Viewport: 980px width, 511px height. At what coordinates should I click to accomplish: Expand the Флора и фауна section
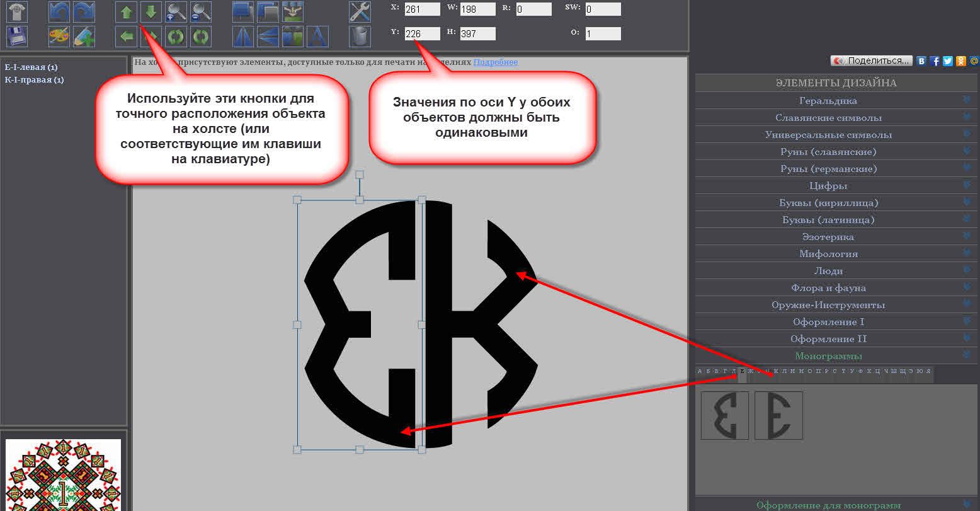click(836, 288)
